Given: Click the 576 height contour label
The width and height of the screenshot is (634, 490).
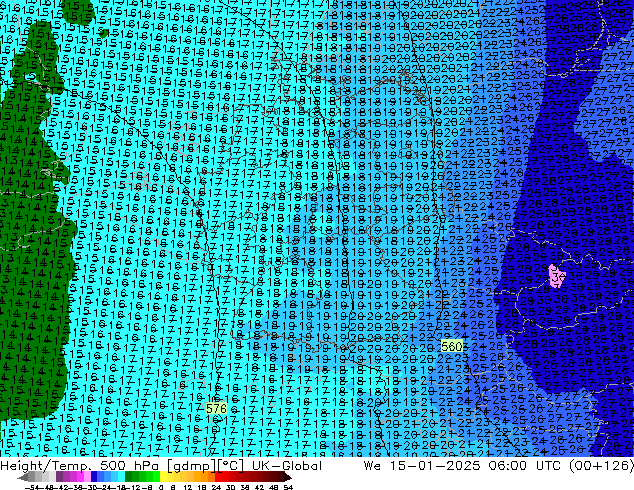Looking at the screenshot, I should 216,408.
